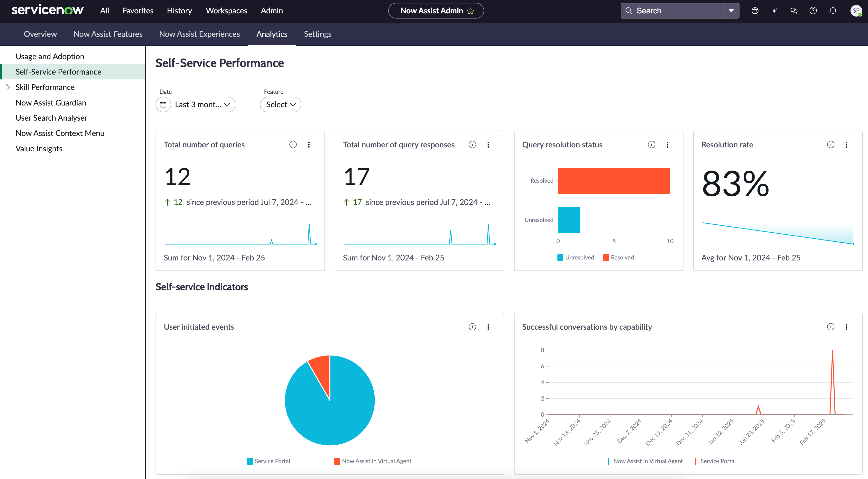Screen dimensions: 868x479
Task: Open the help question mark icon
Action: pos(813,11)
